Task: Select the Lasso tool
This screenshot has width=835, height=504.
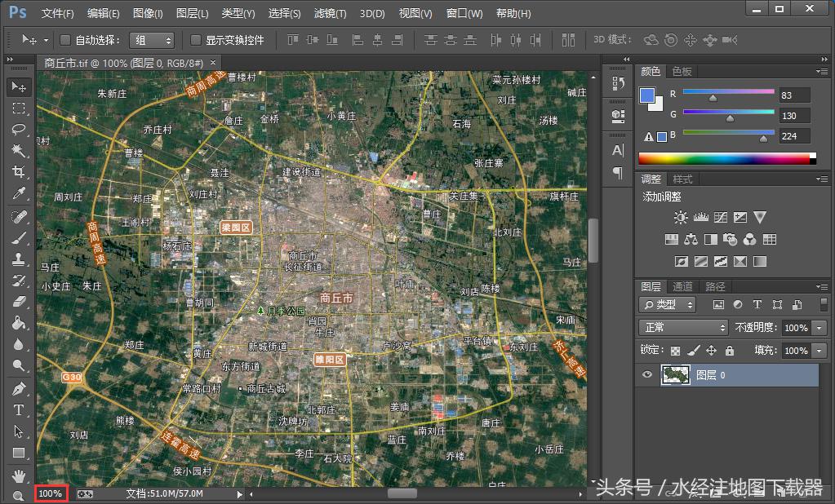Action: point(19,129)
